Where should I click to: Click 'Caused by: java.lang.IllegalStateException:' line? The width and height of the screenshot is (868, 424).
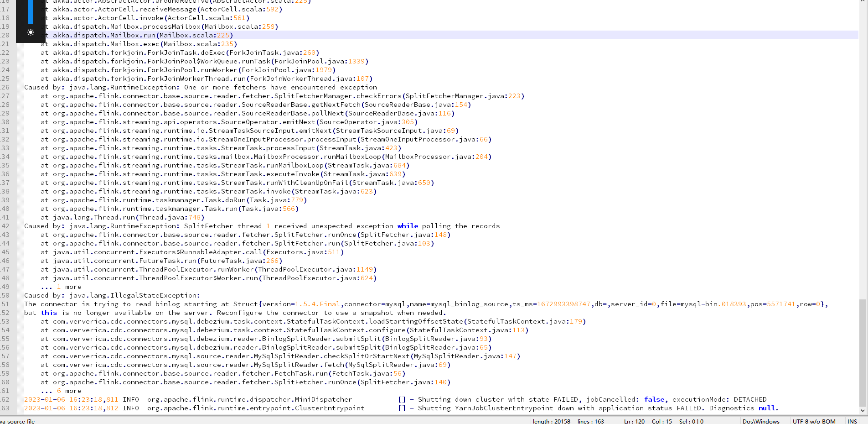pos(112,295)
